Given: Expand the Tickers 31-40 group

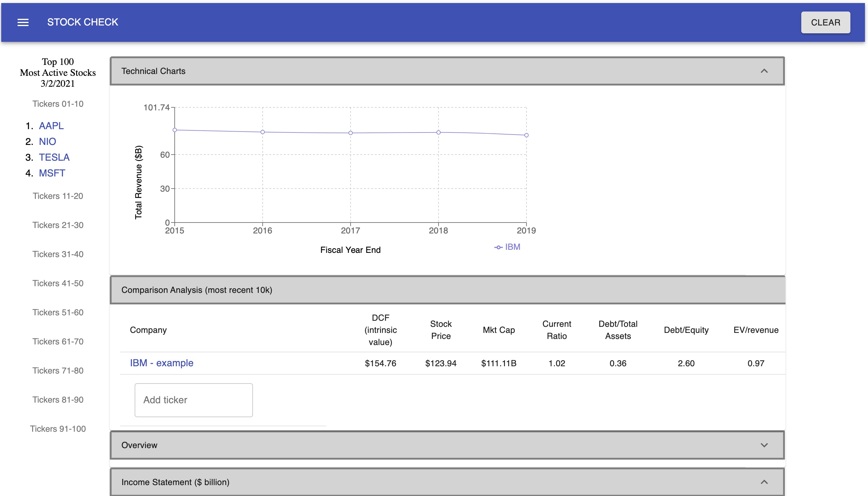Looking at the screenshot, I should pos(58,254).
